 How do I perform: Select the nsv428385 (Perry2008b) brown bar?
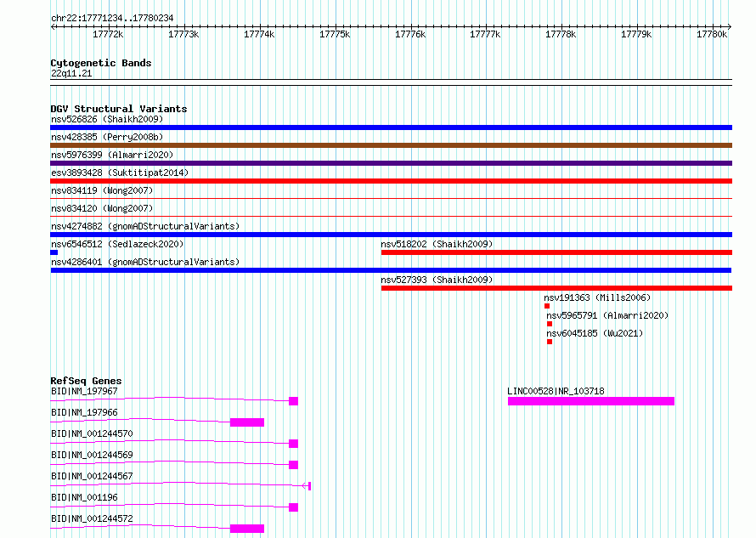click(391, 145)
